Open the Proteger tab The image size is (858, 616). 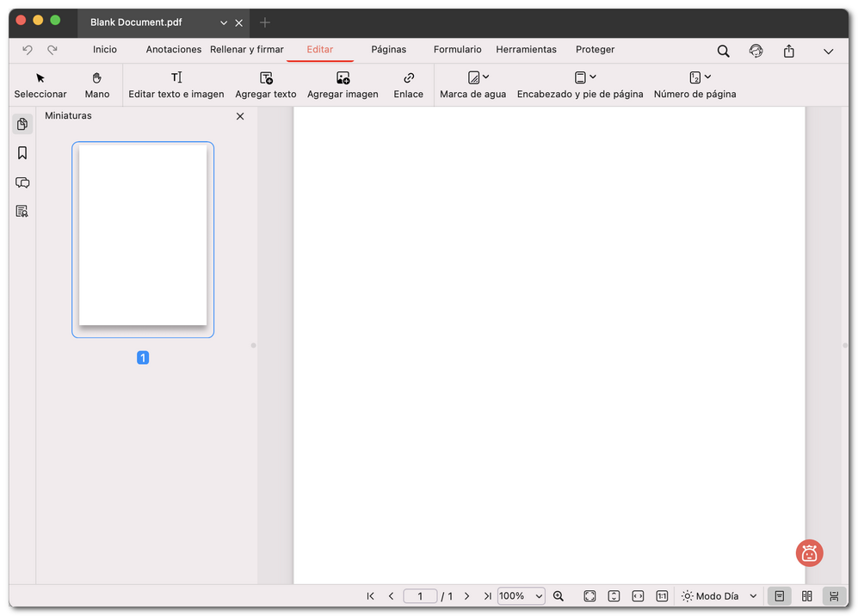(595, 50)
